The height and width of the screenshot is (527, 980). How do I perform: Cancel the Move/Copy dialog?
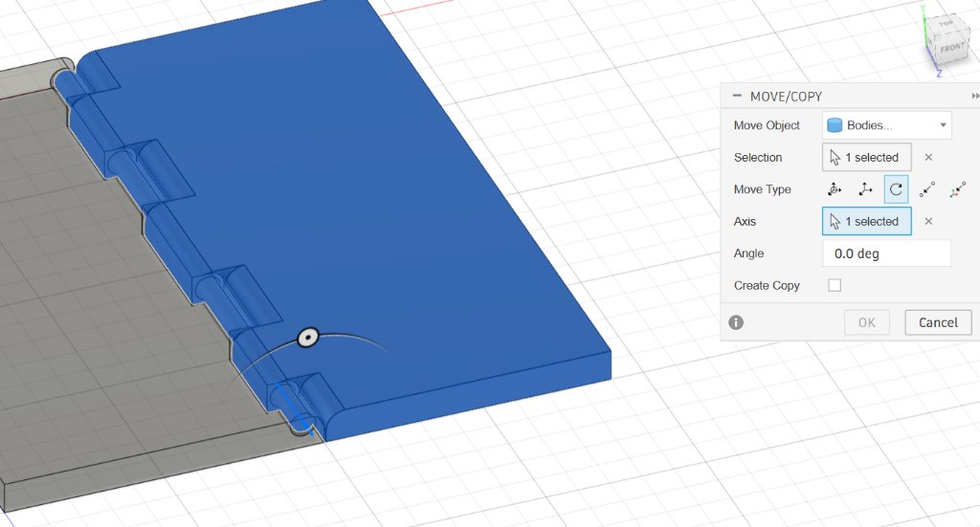[938, 322]
